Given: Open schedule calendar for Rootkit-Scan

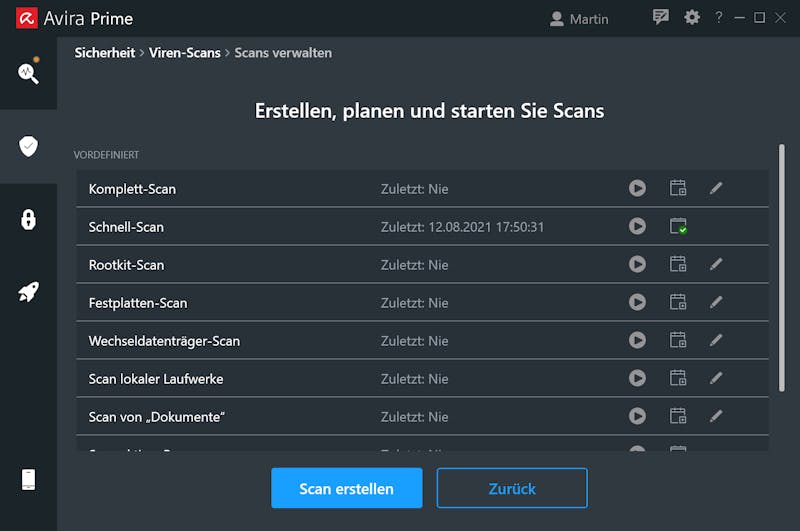Looking at the screenshot, I should tap(678, 264).
